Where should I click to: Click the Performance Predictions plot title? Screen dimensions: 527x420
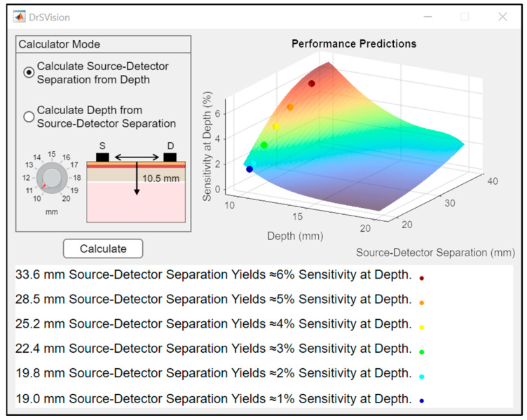354,43
